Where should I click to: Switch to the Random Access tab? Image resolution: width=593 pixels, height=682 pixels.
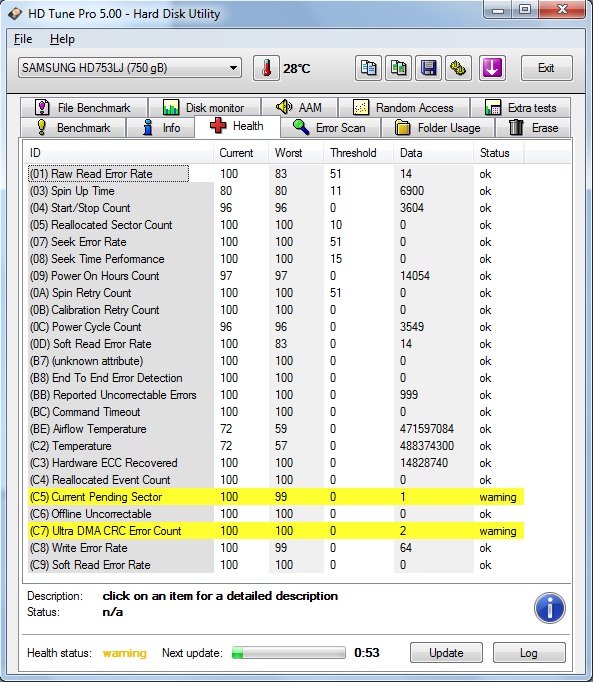(404, 107)
